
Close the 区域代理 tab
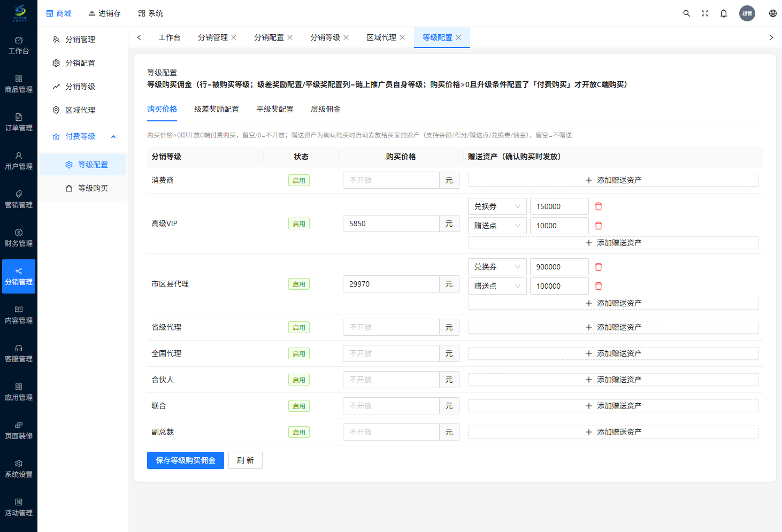click(x=402, y=37)
